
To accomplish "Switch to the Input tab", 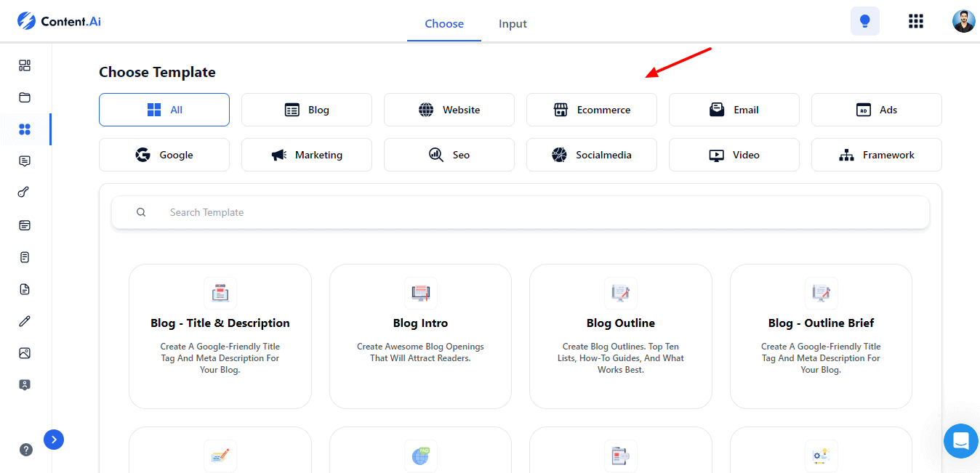I will [513, 24].
